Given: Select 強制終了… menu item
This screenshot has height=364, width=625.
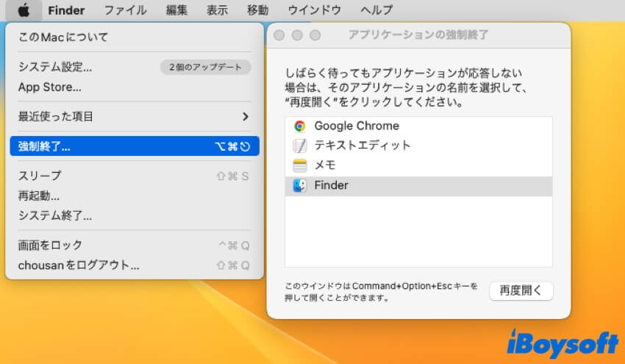Looking at the screenshot, I should click(x=135, y=146).
